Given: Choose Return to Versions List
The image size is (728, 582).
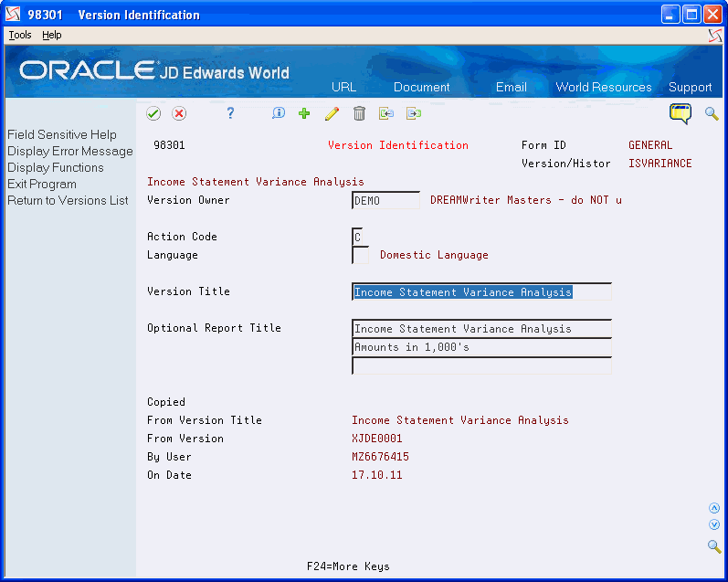Looking at the screenshot, I should pyautogui.click(x=68, y=201).
